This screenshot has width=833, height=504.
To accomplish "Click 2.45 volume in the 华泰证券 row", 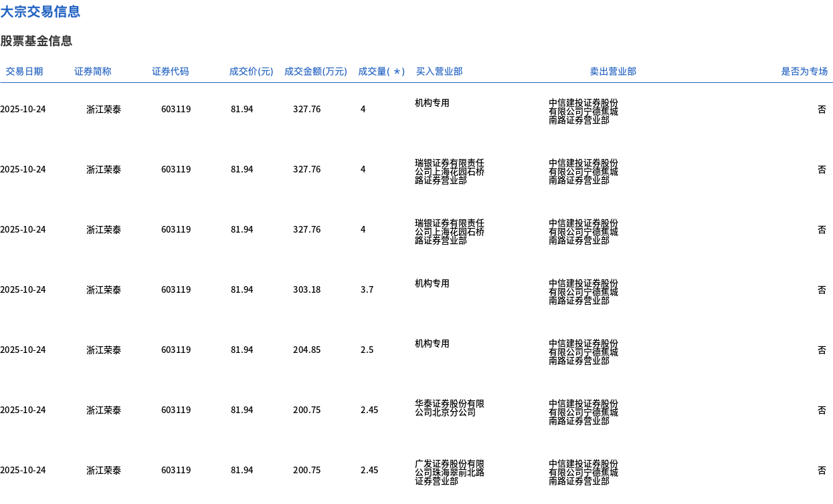I will [x=369, y=410].
